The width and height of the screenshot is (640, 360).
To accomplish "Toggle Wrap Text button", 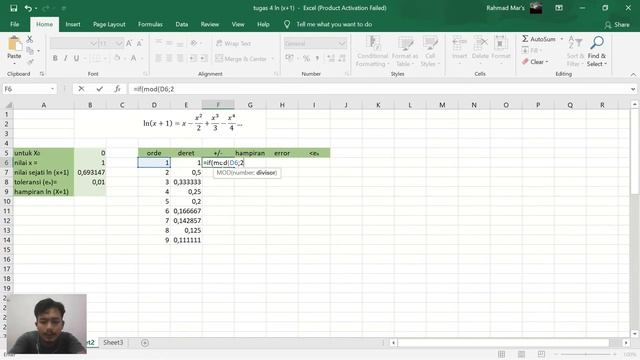I will [x=233, y=43].
